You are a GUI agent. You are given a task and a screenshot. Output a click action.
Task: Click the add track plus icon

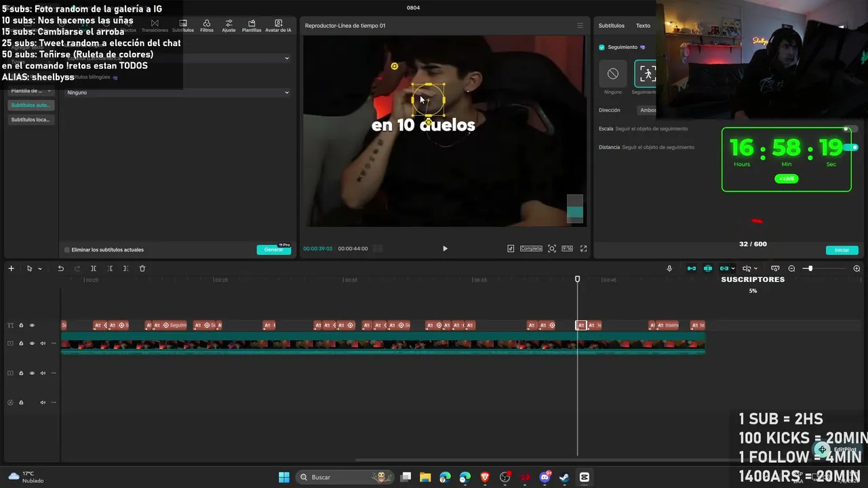click(x=11, y=268)
